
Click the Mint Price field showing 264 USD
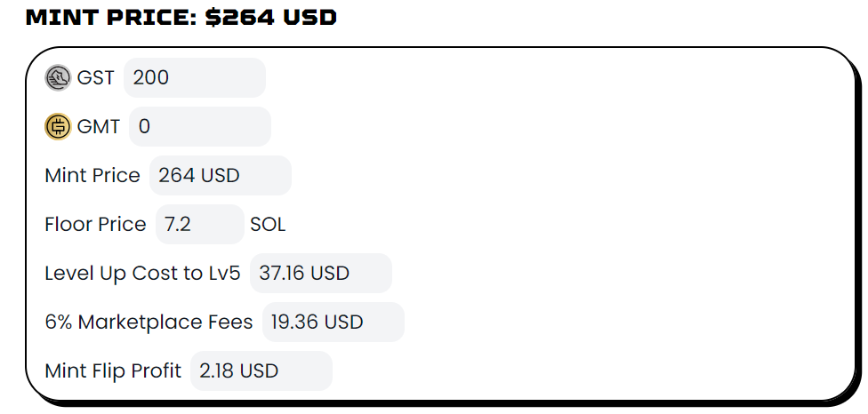[221, 175]
